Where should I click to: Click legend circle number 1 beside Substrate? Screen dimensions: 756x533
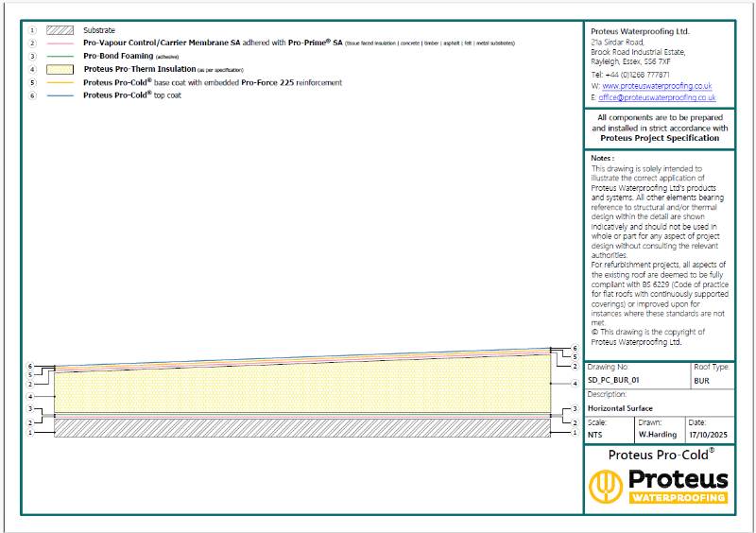(x=31, y=30)
